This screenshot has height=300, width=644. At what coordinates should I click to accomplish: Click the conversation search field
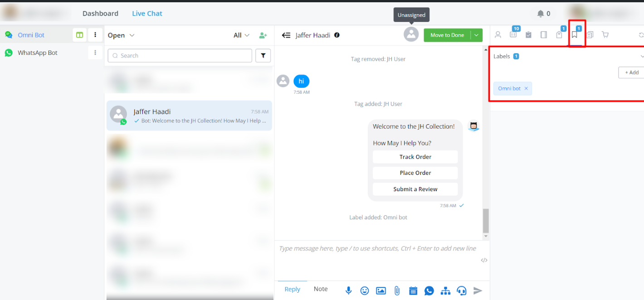(180, 55)
